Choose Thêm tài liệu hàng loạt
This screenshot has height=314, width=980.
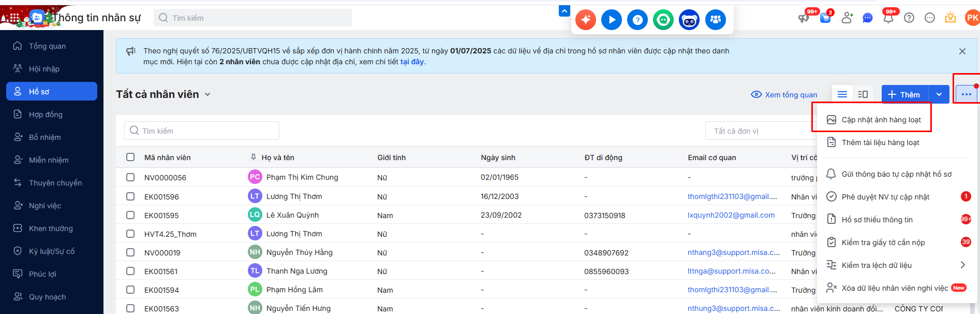(x=880, y=142)
